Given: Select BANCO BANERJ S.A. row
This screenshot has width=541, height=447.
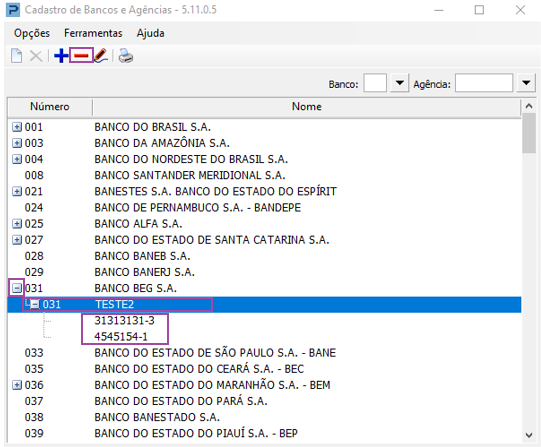Looking at the screenshot, I should (264, 272).
